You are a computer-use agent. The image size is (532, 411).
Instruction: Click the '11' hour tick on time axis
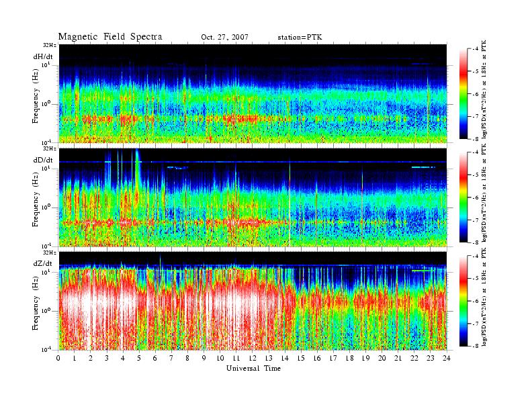[236, 359]
